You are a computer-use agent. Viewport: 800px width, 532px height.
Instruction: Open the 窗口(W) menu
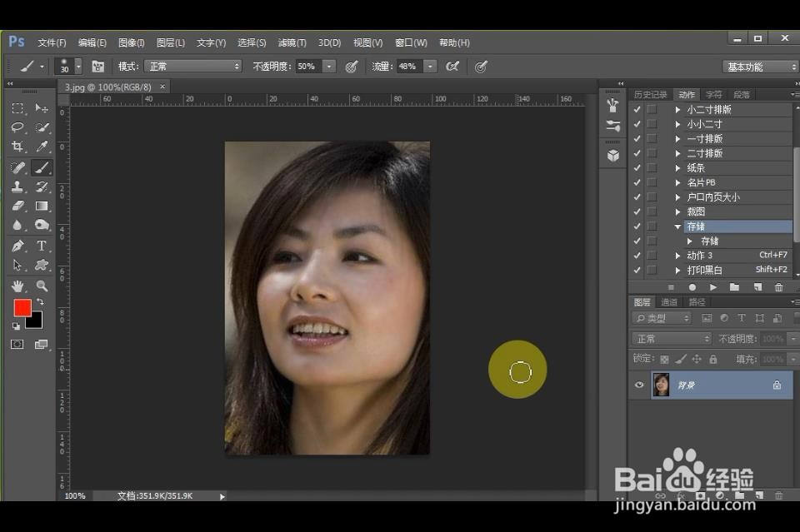click(411, 42)
